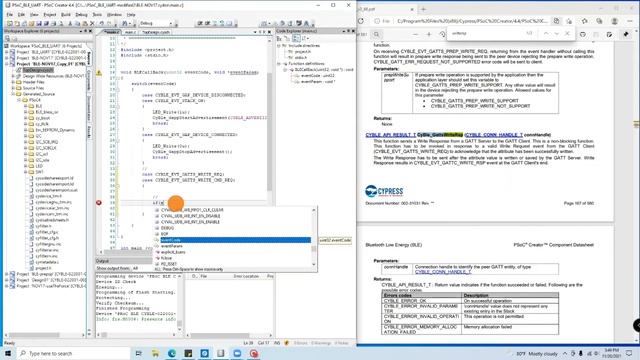
Task: Click the Save toolbar icon
Action: point(39,23)
